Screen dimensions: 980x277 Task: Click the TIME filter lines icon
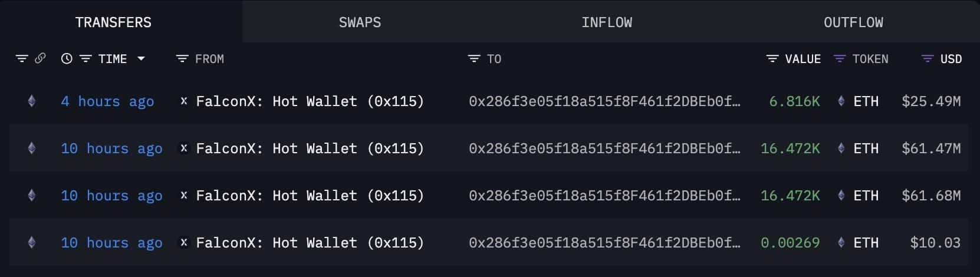click(x=85, y=58)
